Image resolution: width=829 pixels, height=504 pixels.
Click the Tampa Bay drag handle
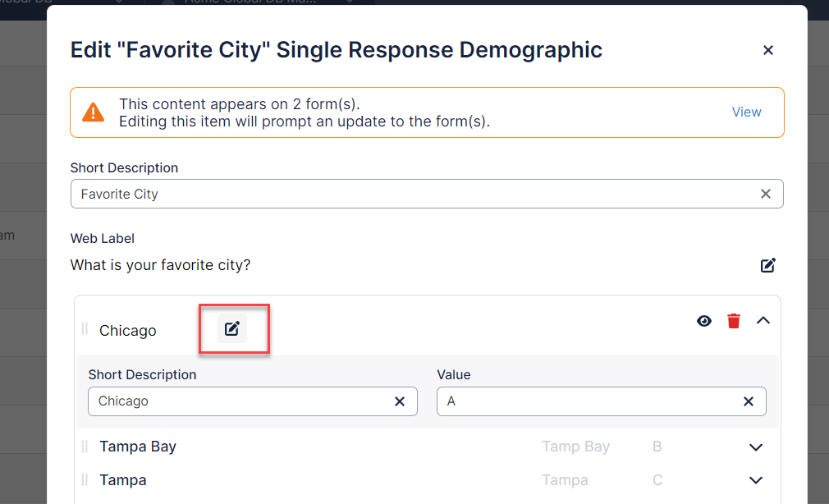85,447
